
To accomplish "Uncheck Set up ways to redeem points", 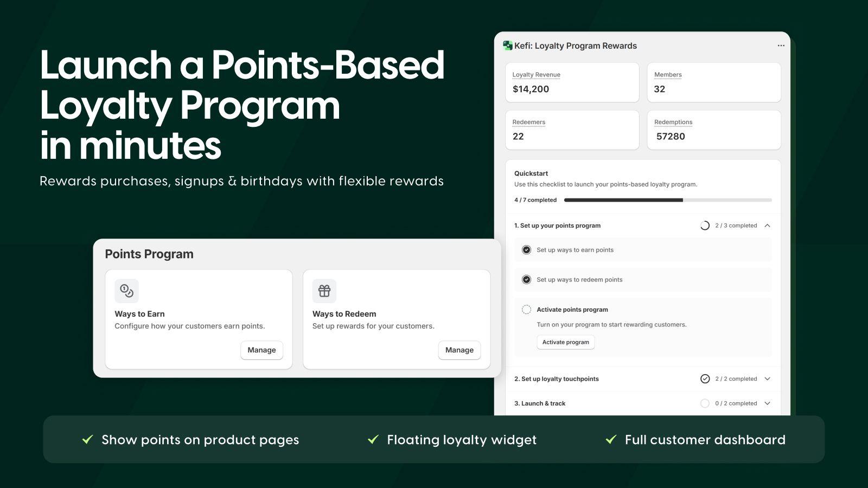I will click(526, 279).
